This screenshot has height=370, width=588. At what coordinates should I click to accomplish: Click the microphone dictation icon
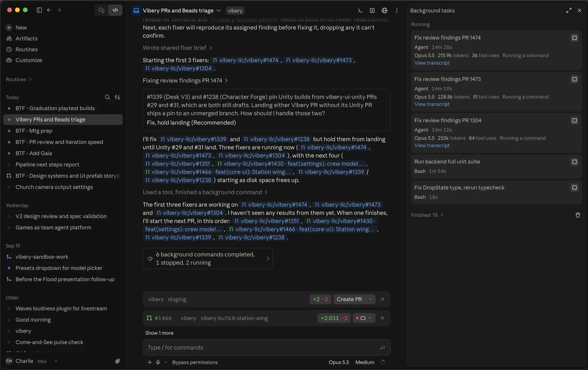[158, 362]
